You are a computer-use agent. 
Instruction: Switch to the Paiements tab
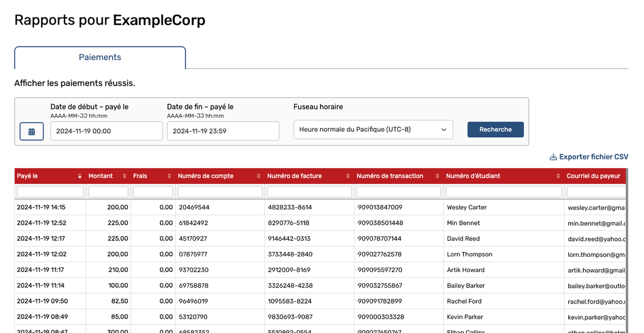[x=100, y=57]
